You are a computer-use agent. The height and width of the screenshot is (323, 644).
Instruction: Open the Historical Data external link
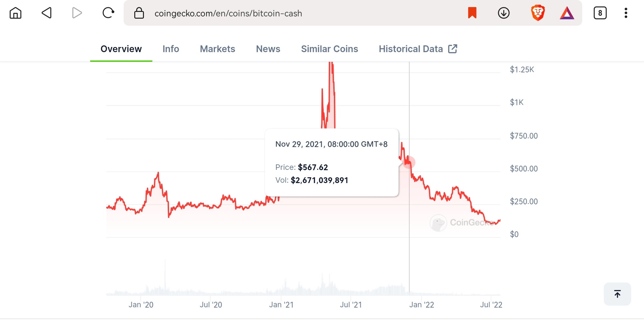[418, 49]
